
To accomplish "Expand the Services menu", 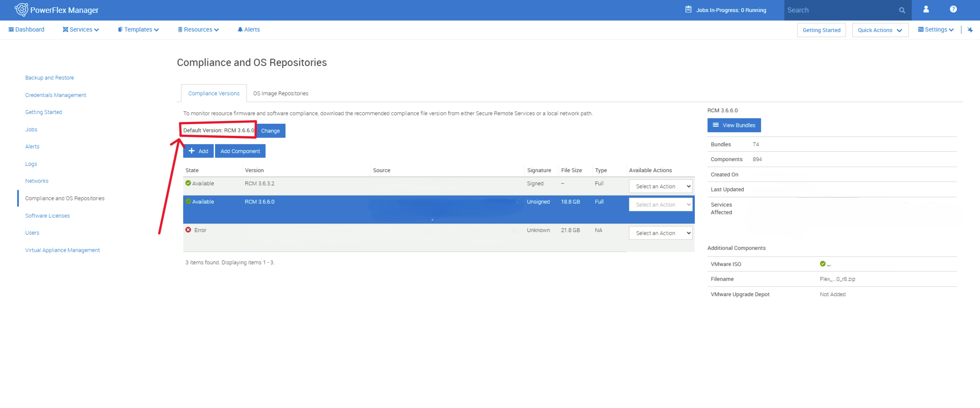I will pos(81,30).
